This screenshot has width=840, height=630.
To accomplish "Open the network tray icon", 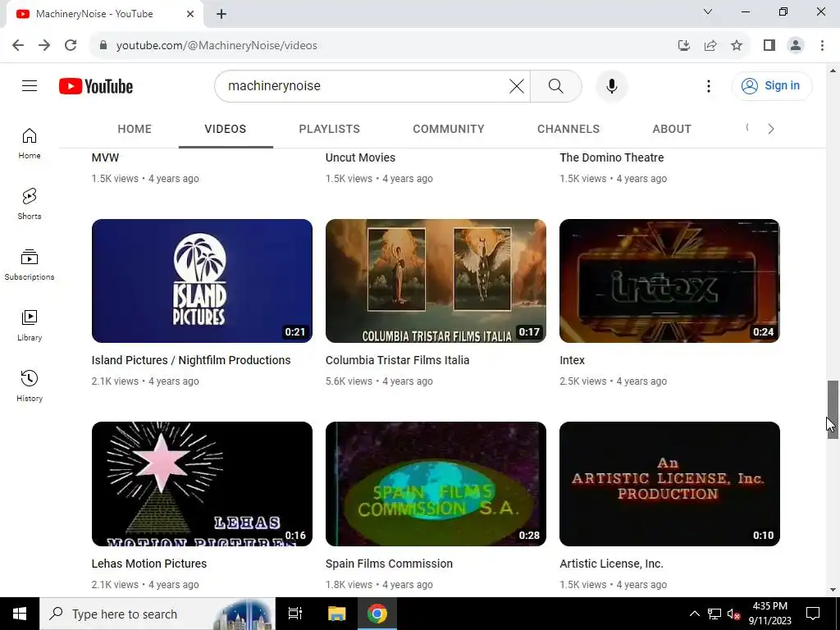I will click(x=714, y=614).
